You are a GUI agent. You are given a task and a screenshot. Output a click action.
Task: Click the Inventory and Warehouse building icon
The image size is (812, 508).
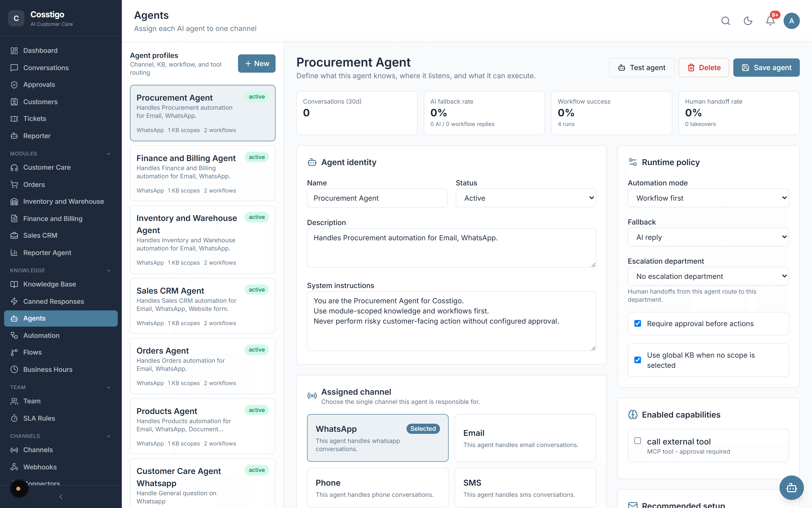[14, 202]
